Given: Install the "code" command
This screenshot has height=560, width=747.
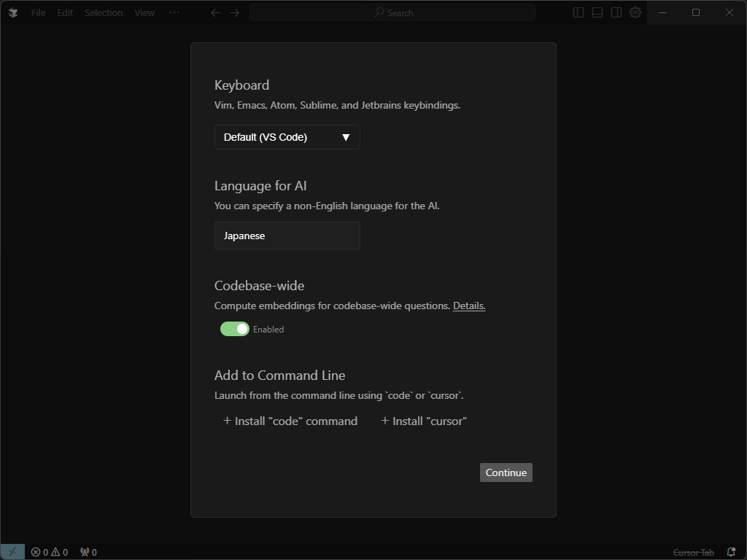Looking at the screenshot, I should (290, 421).
